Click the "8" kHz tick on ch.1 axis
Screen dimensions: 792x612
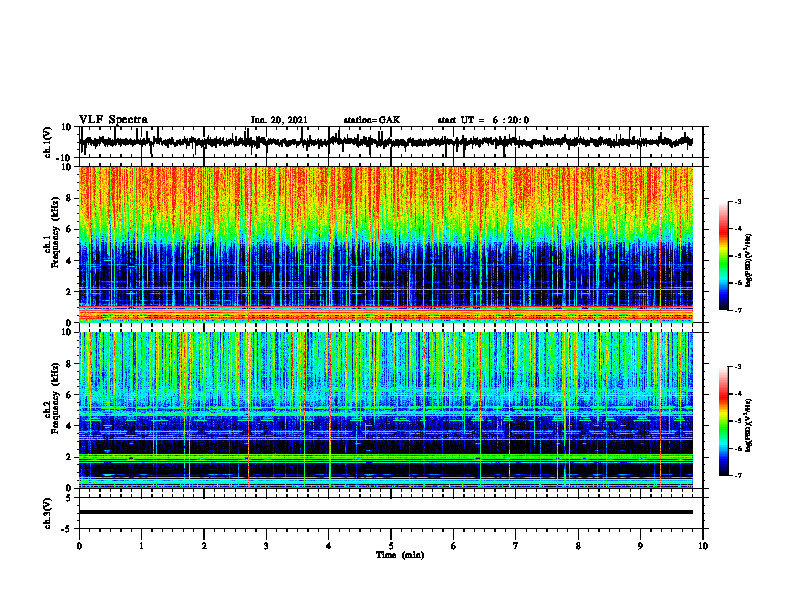point(69,198)
